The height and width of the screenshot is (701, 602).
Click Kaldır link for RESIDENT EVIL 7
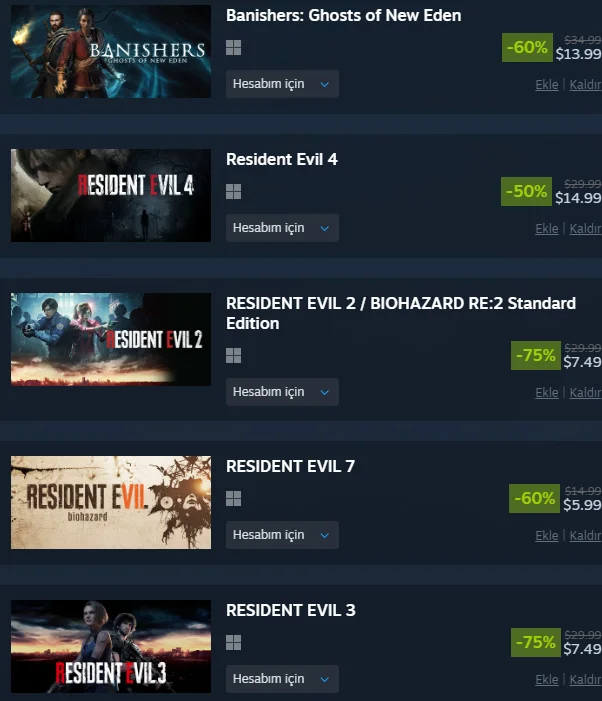click(585, 536)
